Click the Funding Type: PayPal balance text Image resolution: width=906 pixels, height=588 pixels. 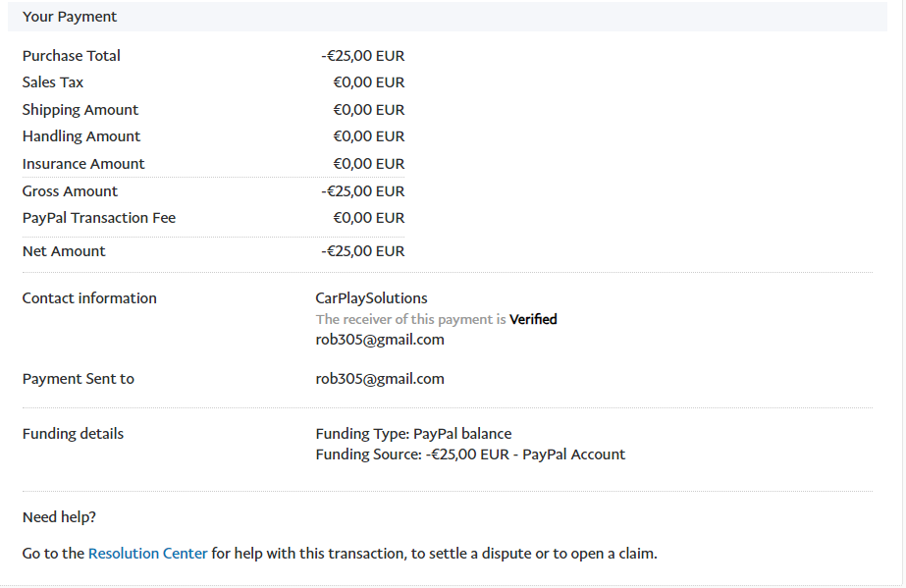413,434
